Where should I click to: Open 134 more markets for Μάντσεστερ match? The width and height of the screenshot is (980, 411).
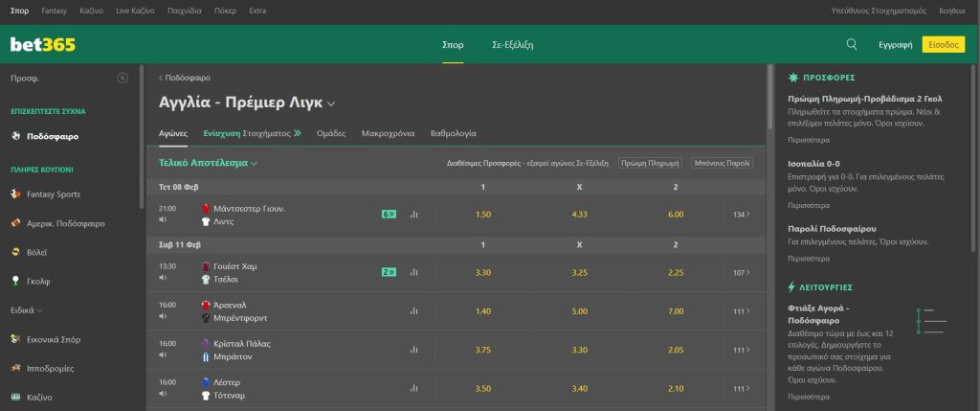(x=742, y=215)
